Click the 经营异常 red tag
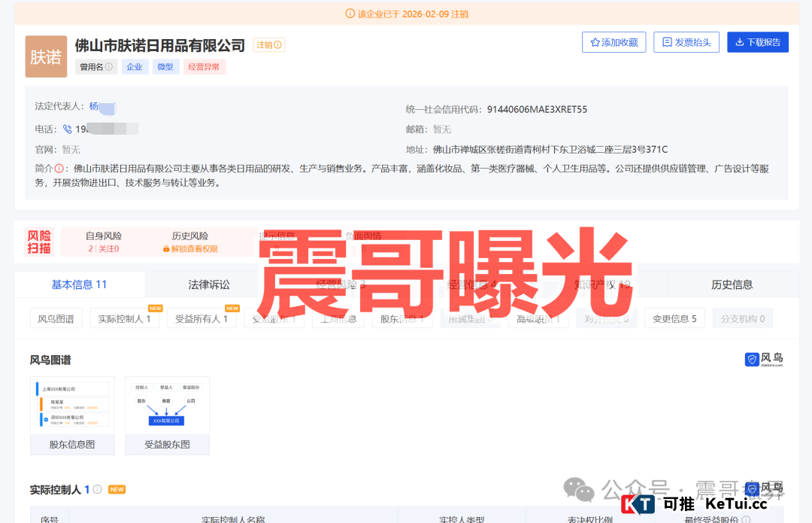812x523 pixels. pyautogui.click(x=204, y=67)
